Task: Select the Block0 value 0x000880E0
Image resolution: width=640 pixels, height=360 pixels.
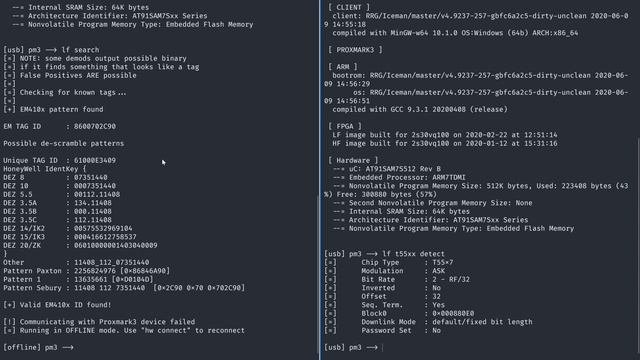Action: pos(453,313)
